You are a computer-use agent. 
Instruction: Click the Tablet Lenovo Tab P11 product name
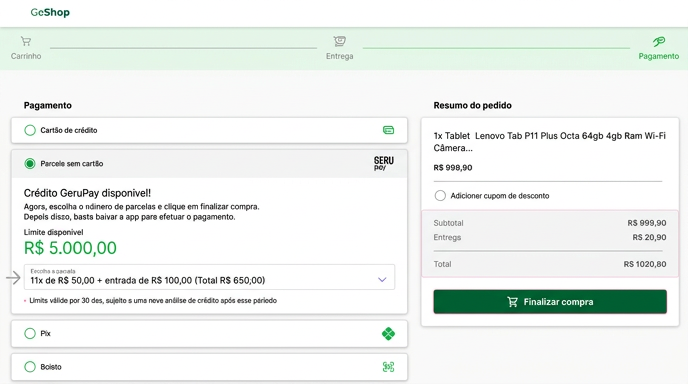pyautogui.click(x=549, y=142)
